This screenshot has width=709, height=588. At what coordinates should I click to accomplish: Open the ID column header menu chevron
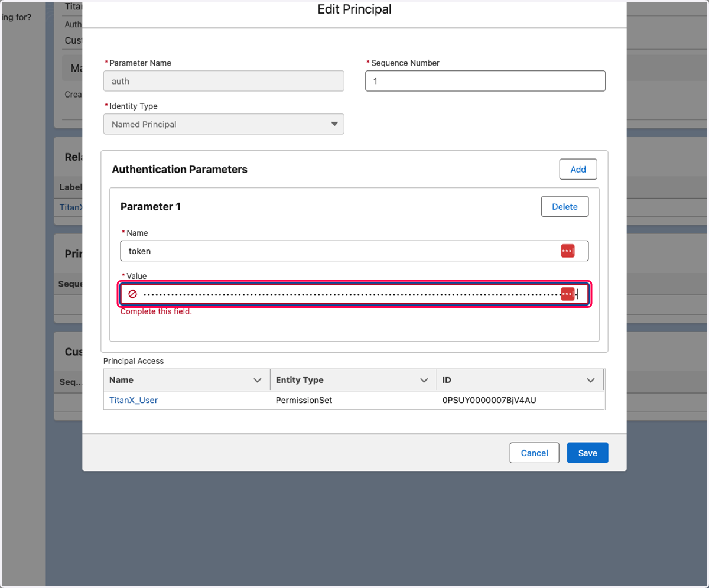coord(591,380)
